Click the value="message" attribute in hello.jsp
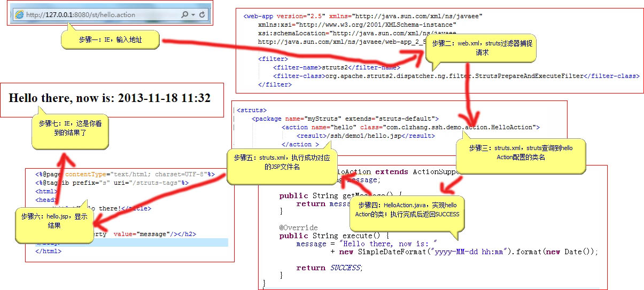This screenshot has width=644, height=290. [142, 234]
